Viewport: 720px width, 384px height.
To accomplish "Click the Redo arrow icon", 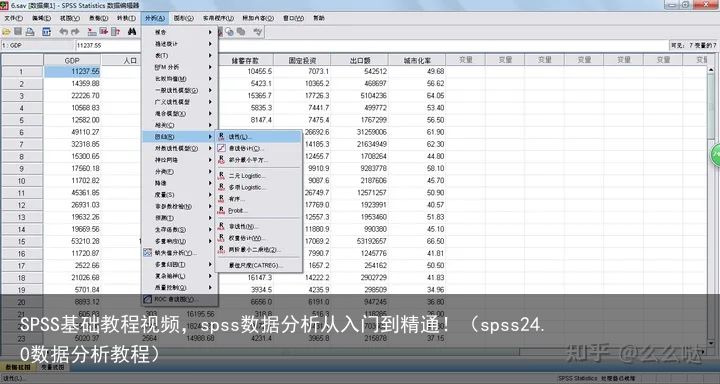I will pos(75,32).
